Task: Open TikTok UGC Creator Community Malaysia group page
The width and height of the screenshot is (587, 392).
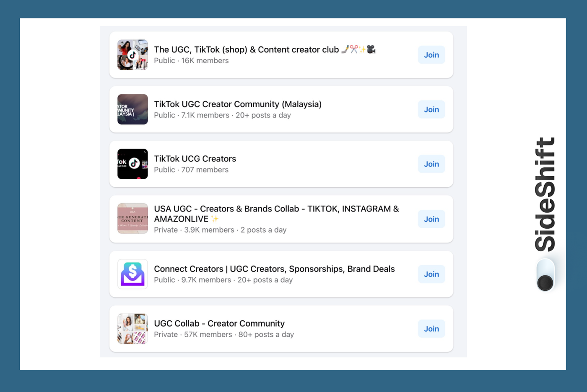Action: tap(237, 104)
